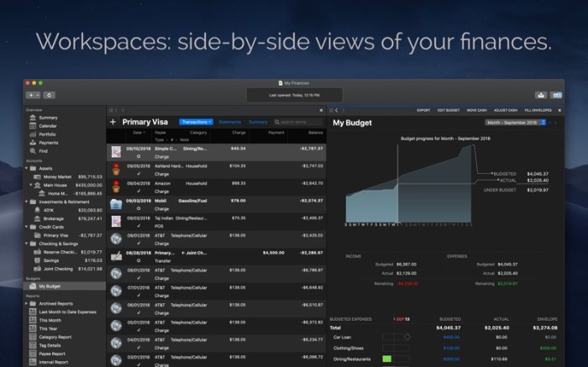Collapse the Assets account group
This screenshot has height=367, width=588.
coord(26,168)
